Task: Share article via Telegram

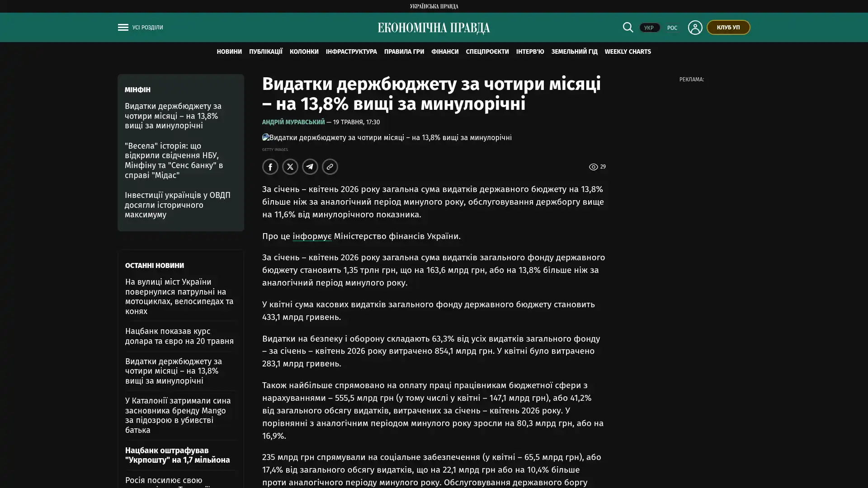Action: pyautogui.click(x=310, y=167)
